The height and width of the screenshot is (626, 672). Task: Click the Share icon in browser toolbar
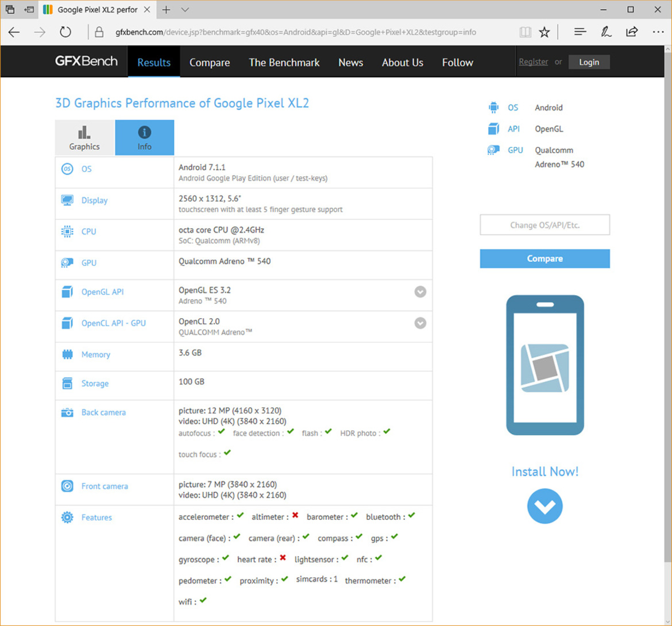coord(632,32)
